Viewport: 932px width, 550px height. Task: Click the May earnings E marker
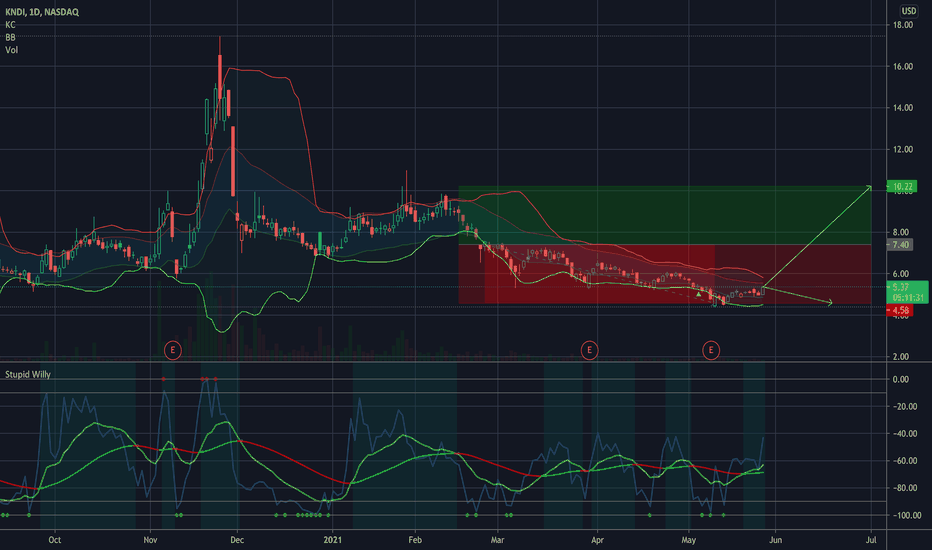[710, 350]
